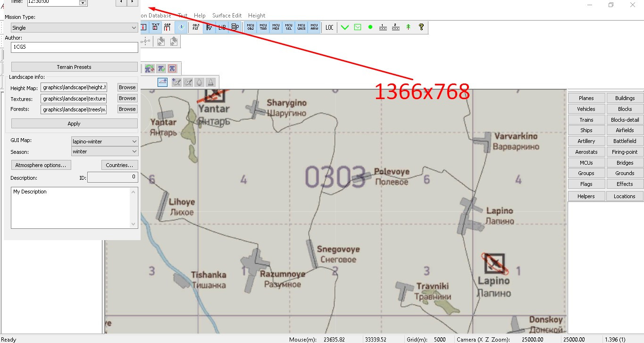Click the LOC toolbar icon

[329, 27]
